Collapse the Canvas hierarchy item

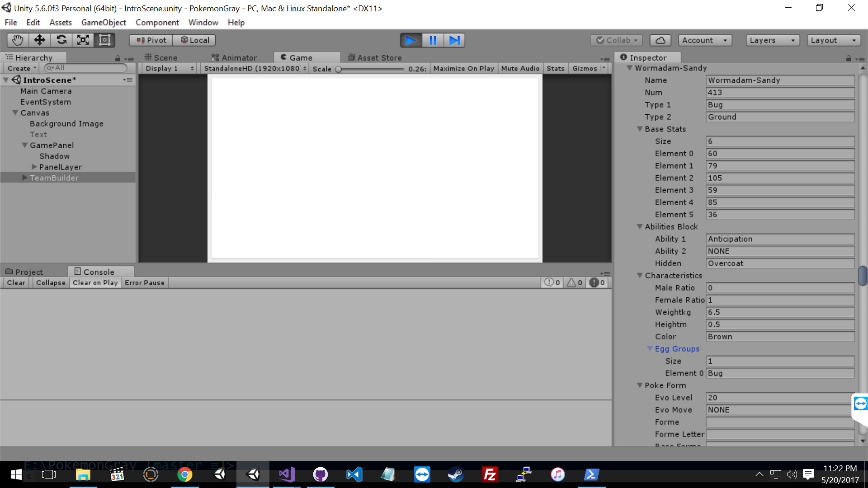pyautogui.click(x=15, y=113)
